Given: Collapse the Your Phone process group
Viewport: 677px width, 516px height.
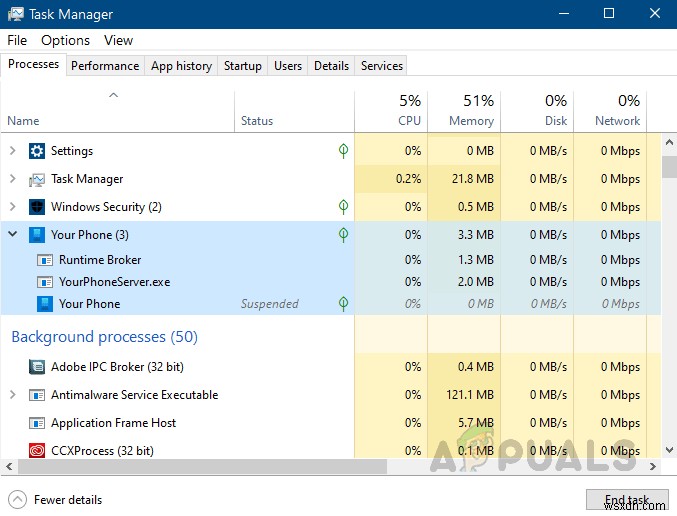Looking at the screenshot, I should coord(12,235).
